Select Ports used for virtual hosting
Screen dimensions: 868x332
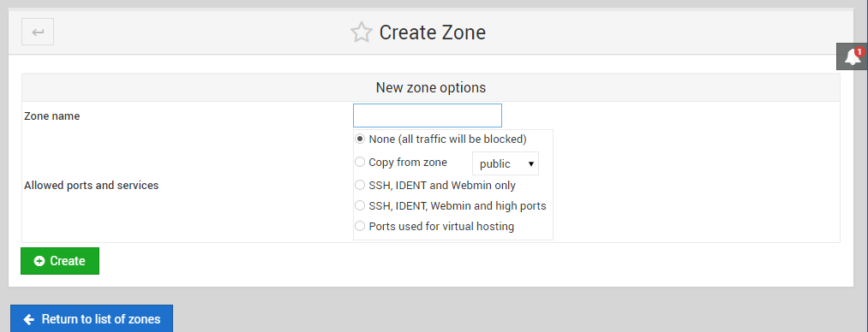(360, 226)
